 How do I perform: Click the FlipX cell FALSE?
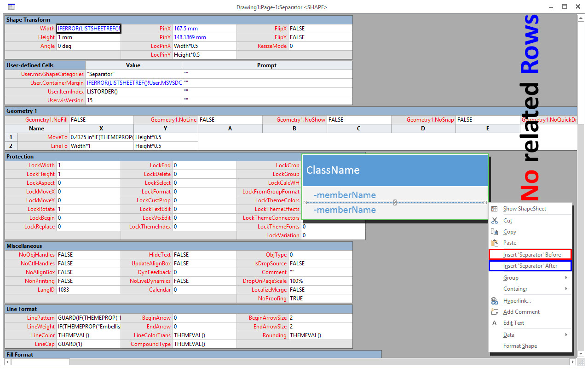click(x=320, y=29)
